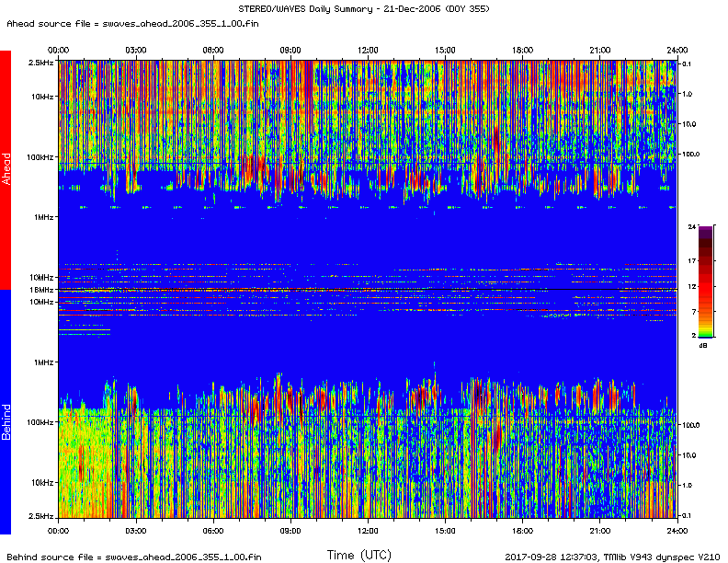The image size is (728, 563).
Task: Click the Ahead panel's 24:00 time tick label
Action: [677, 51]
